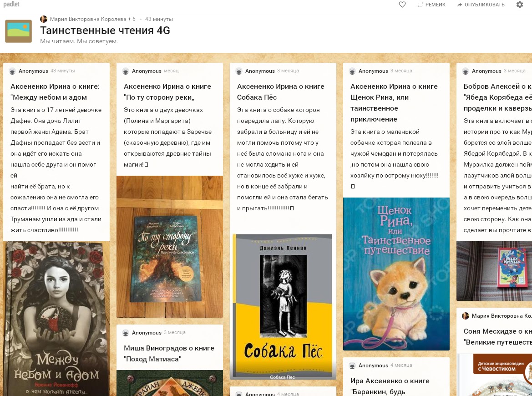Click Anonymous avatar on Миша Виноградов post

pyautogui.click(x=126, y=333)
